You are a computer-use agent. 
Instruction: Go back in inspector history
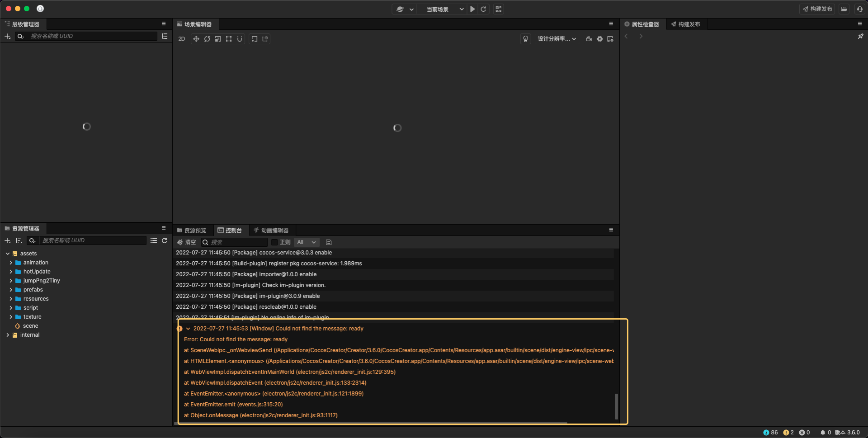(x=626, y=36)
